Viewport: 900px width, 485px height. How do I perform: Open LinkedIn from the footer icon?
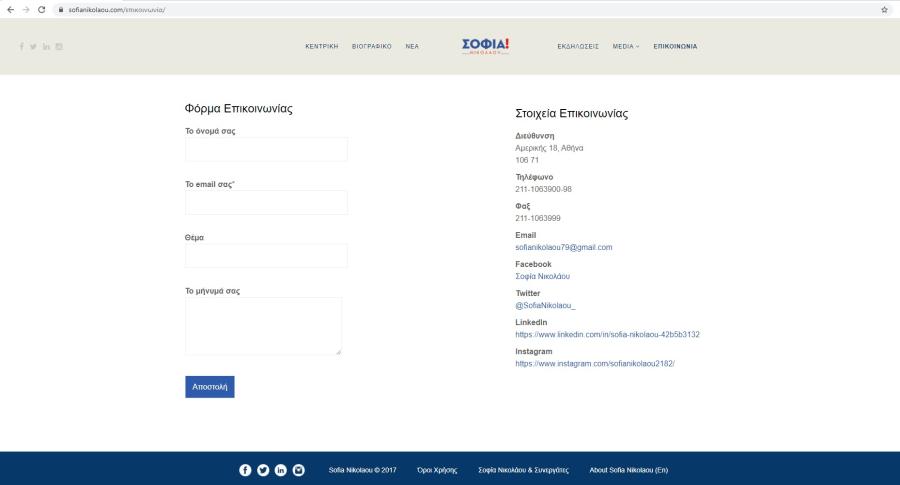[281, 470]
